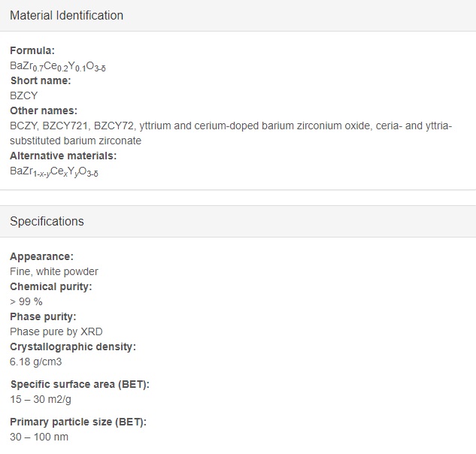Image resolution: width=476 pixels, height=454 pixels.
Task: Click the Alternative materials label
Action: (63, 156)
